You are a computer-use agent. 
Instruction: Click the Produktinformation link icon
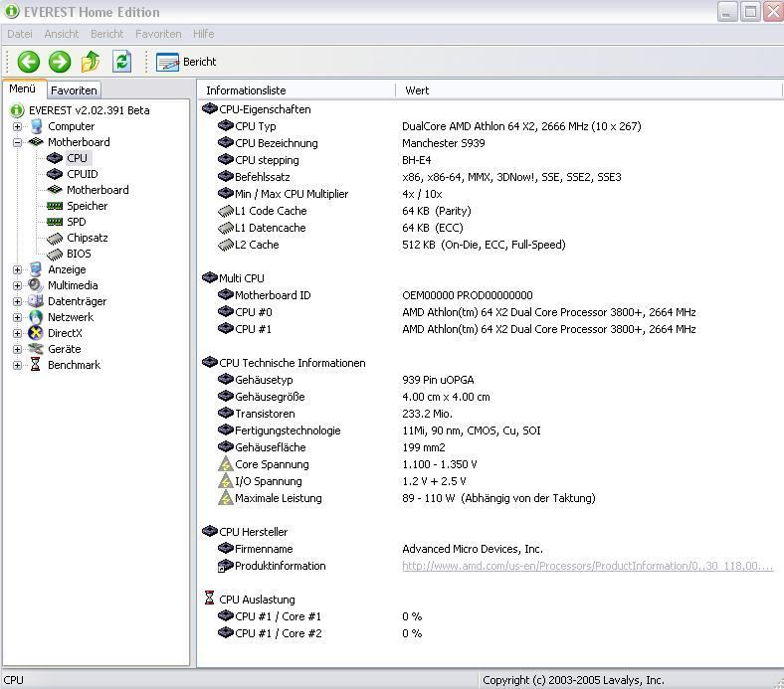226,566
